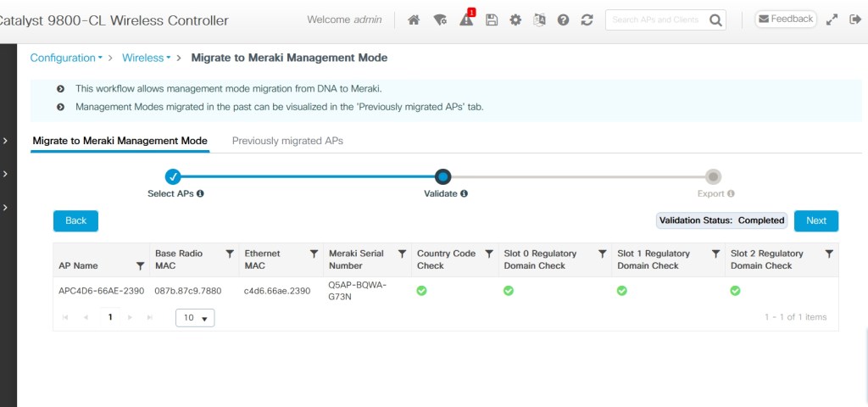The width and height of the screenshot is (868, 407).
Task: Select Migrate to Meraki Management Mode tab
Action: click(120, 141)
